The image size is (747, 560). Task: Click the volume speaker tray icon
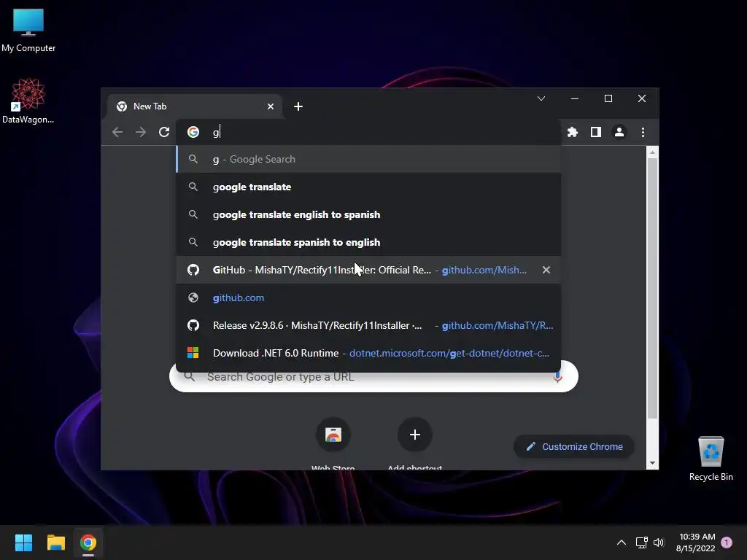coord(659,542)
